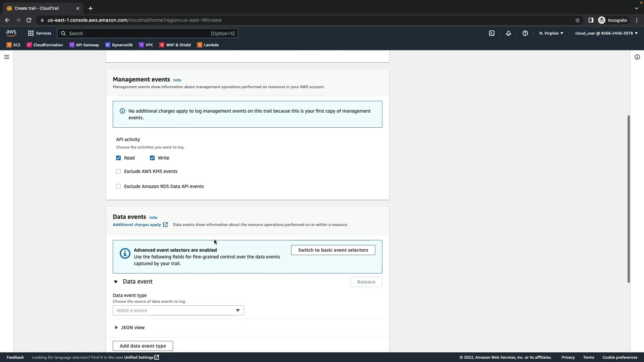The width and height of the screenshot is (644, 362).
Task: Enable Exclude Amazon RDS Data API events
Action: [118, 186]
